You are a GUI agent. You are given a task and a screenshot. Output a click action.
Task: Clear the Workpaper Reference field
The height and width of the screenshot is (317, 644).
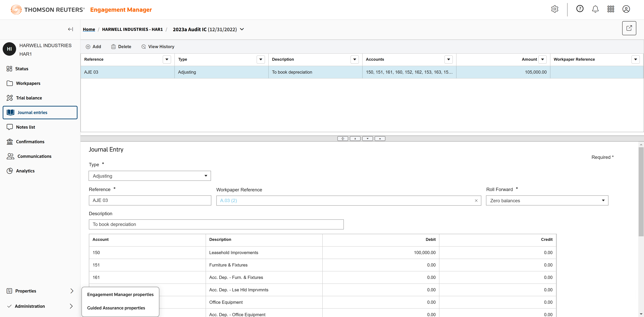click(x=476, y=200)
